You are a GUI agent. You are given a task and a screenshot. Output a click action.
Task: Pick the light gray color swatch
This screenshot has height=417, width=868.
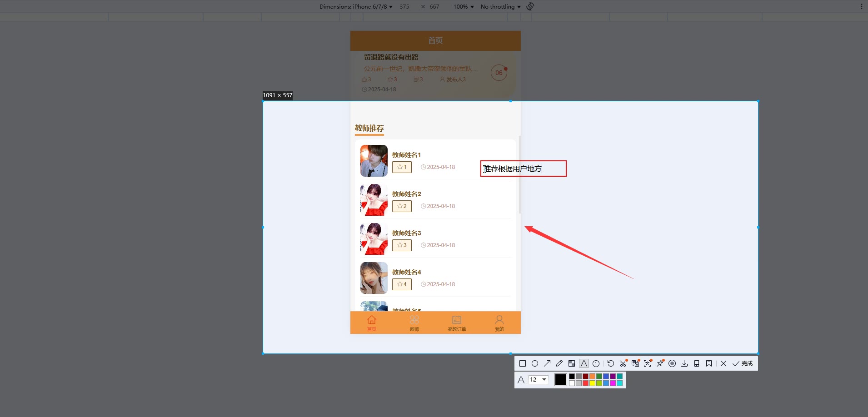[x=579, y=383]
